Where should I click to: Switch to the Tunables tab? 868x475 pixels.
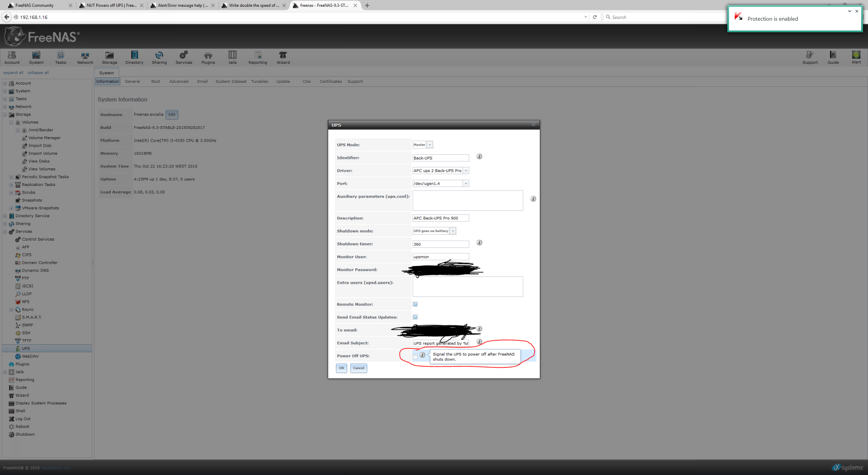point(259,81)
